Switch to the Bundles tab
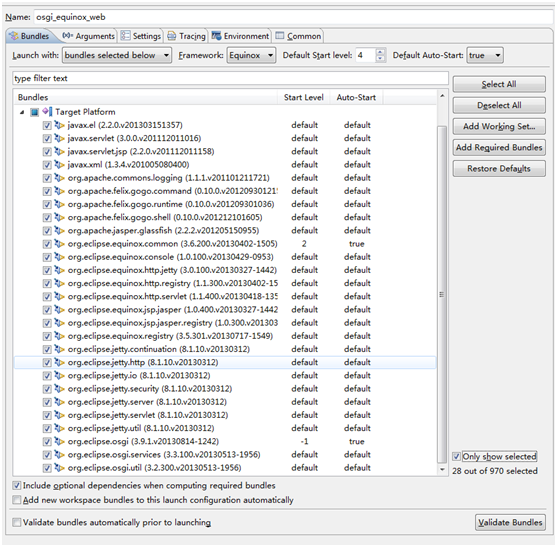The image size is (557, 547). (x=30, y=36)
